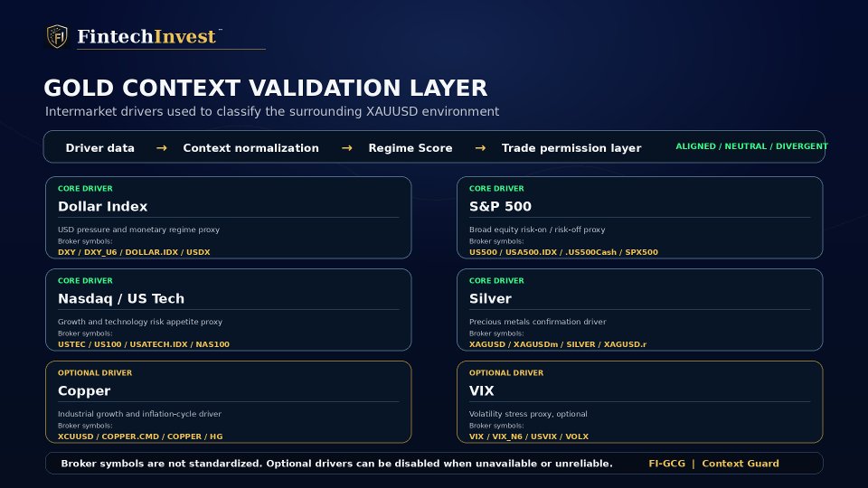Open the S&P 500 card title
Image resolution: width=868 pixels, height=488 pixels.
(x=500, y=206)
